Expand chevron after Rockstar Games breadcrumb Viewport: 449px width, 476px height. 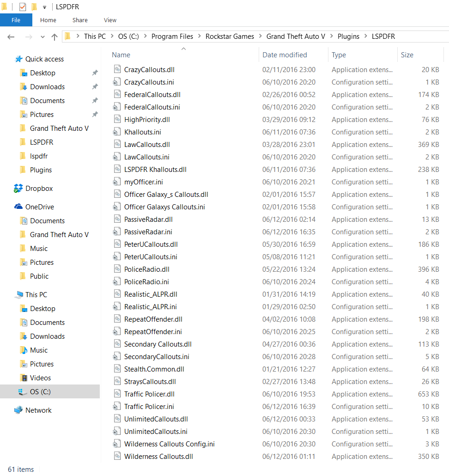pyautogui.click(x=260, y=36)
